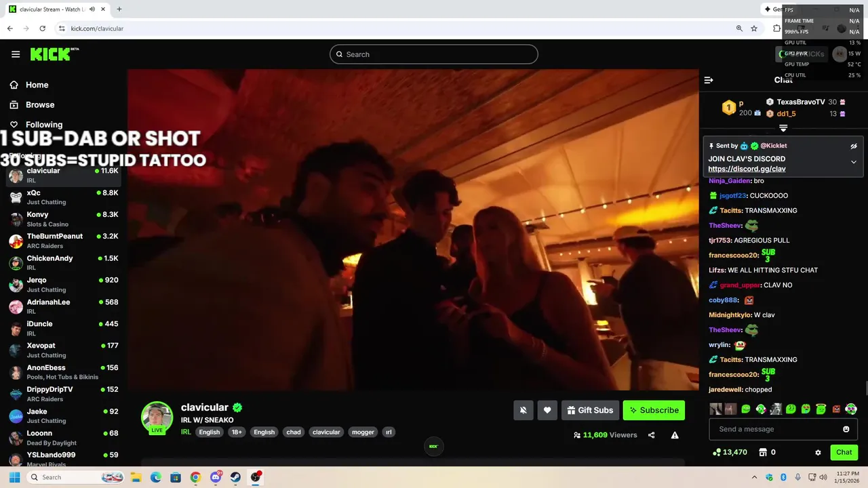Select xQc channel in sidebar
This screenshot has width=868, height=488.
point(64,197)
